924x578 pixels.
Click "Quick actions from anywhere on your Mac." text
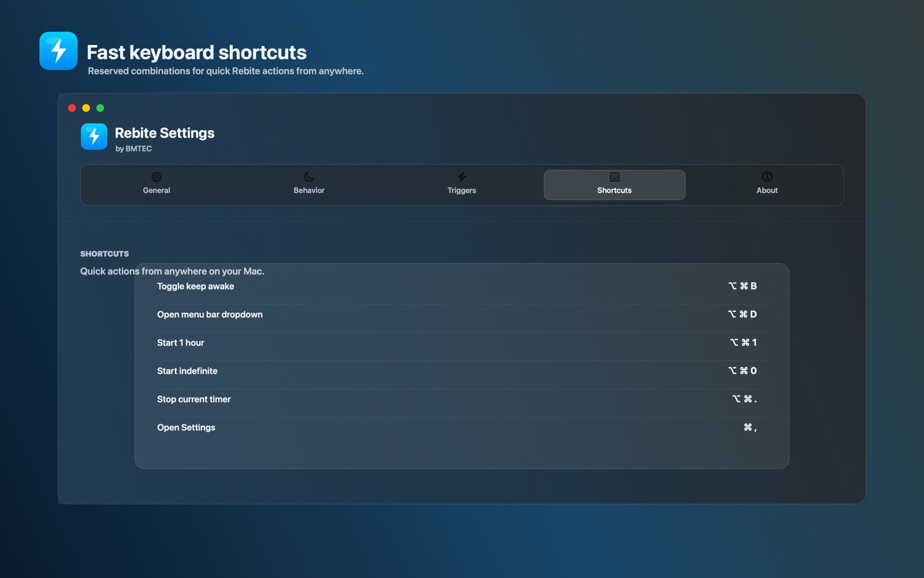coord(172,271)
